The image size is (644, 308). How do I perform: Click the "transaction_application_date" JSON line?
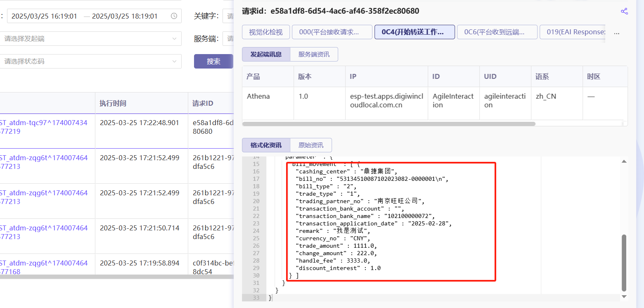374,223
